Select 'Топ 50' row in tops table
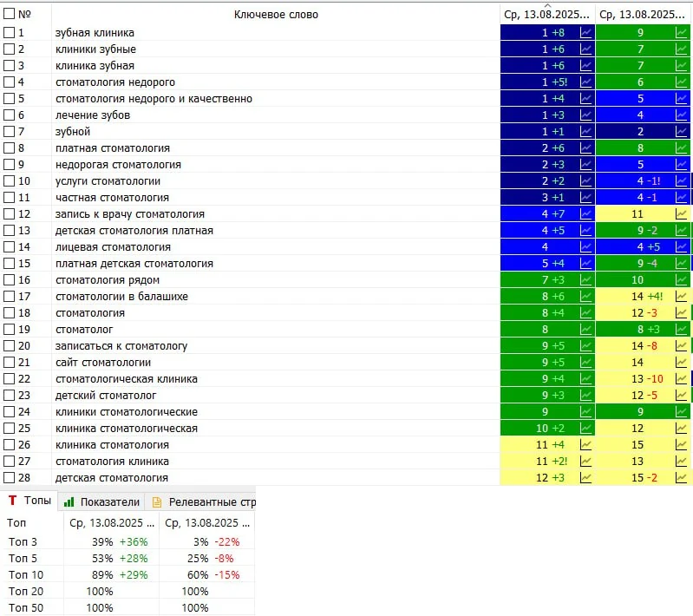693x616 pixels. [x=128, y=607]
